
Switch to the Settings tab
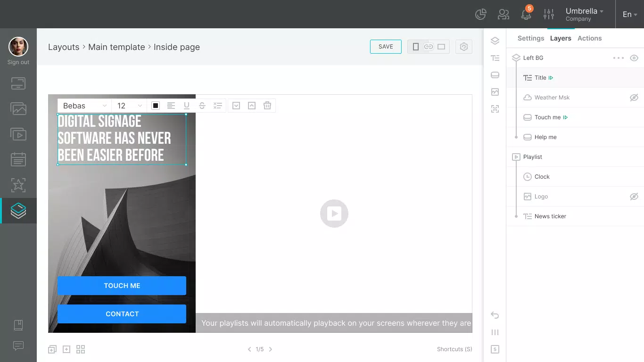[531, 38]
